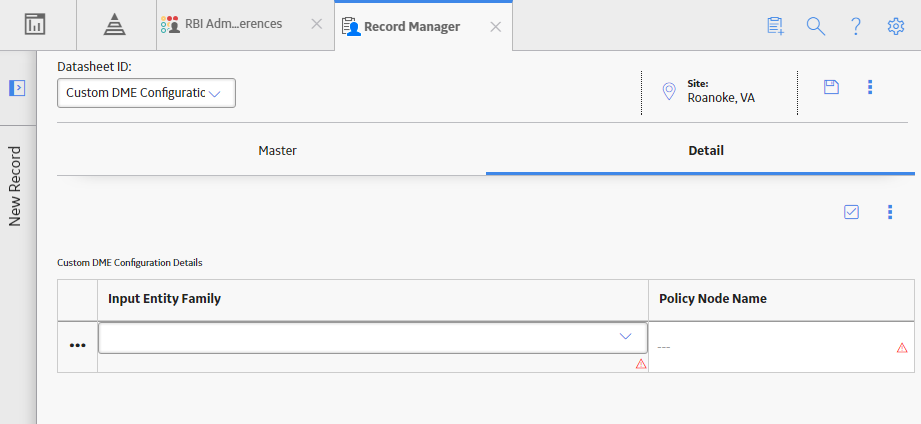The height and width of the screenshot is (424, 921).
Task: Open the settings gear icon
Action: pyautogui.click(x=895, y=26)
